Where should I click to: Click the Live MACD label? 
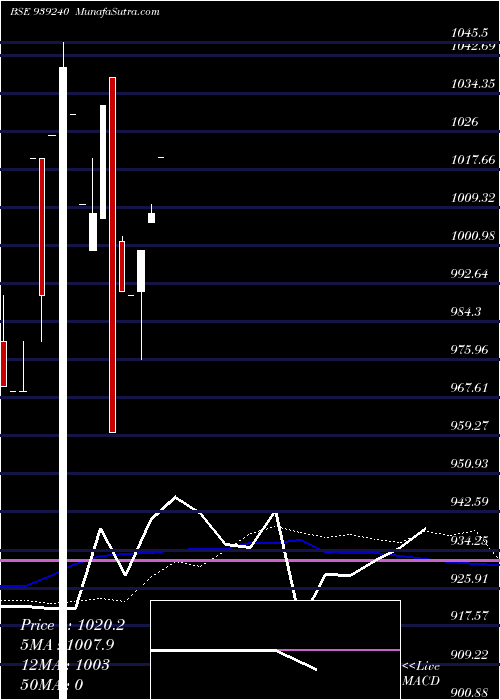(x=421, y=673)
